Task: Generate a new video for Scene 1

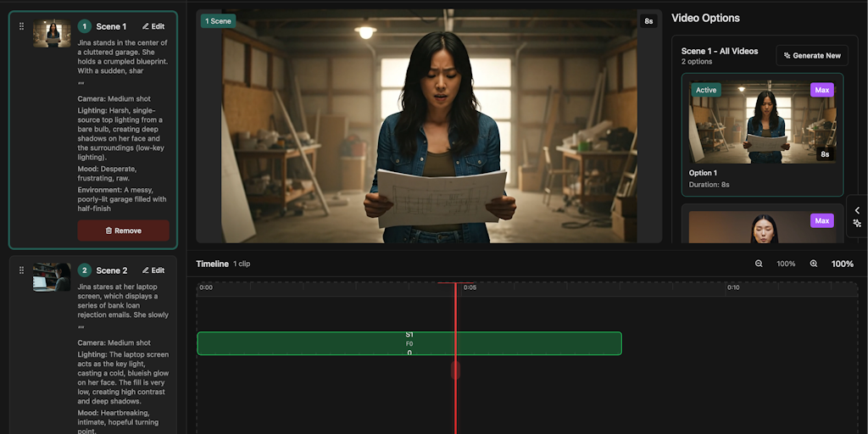Action: pyautogui.click(x=812, y=55)
